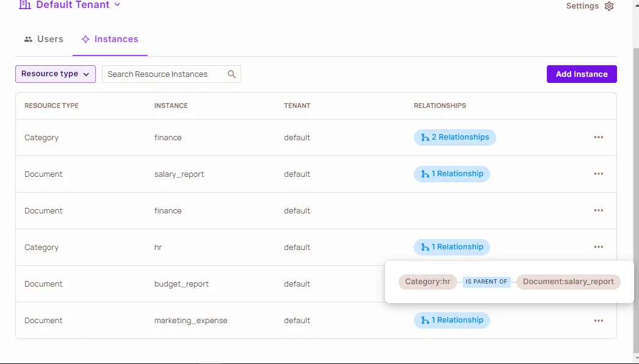Viewport: 639px width, 364px height.
Task: Click the building icon beside Default Tenant
Action: (24, 5)
